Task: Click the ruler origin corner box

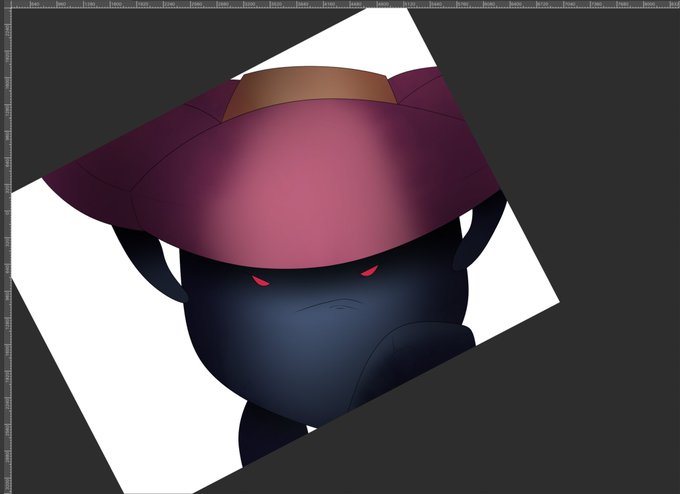Action: pyautogui.click(x=6, y=4)
